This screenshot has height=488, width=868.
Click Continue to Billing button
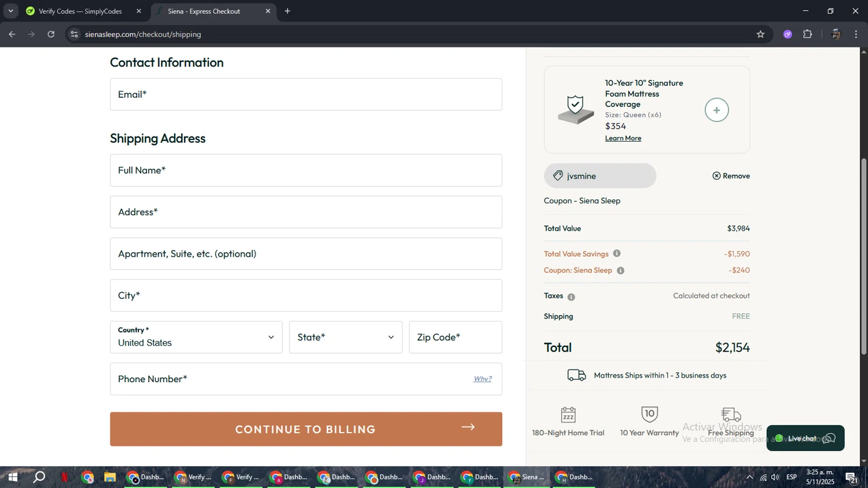point(306,429)
